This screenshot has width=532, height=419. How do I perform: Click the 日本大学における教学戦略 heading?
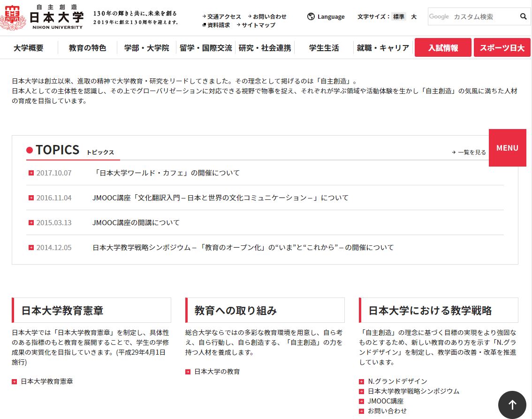(x=430, y=311)
